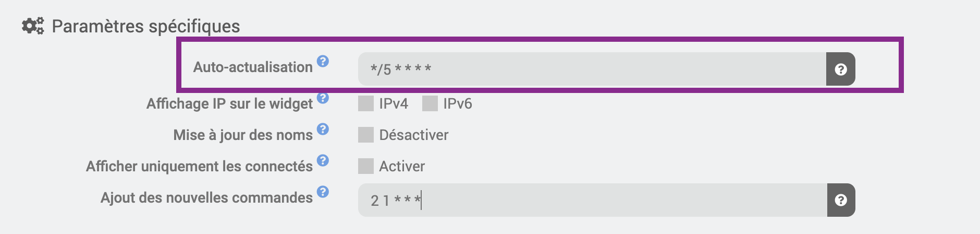Tick the IPv6 checkbox
This screenshot has height=234, width=980.
pos(430,103)
